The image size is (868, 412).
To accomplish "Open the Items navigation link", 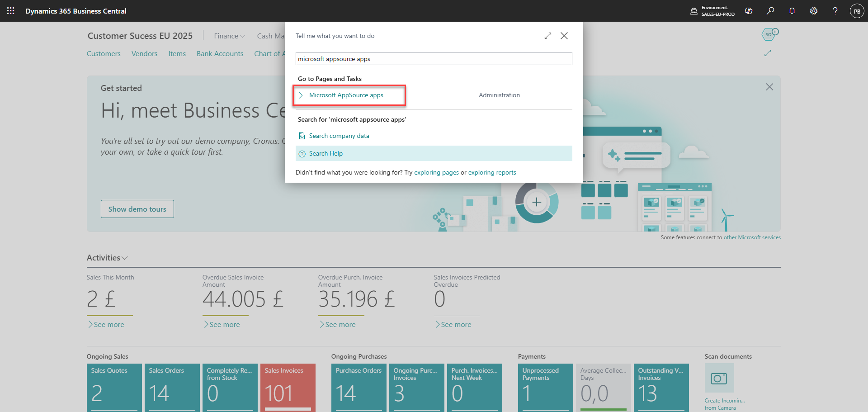I will point(177,53).
